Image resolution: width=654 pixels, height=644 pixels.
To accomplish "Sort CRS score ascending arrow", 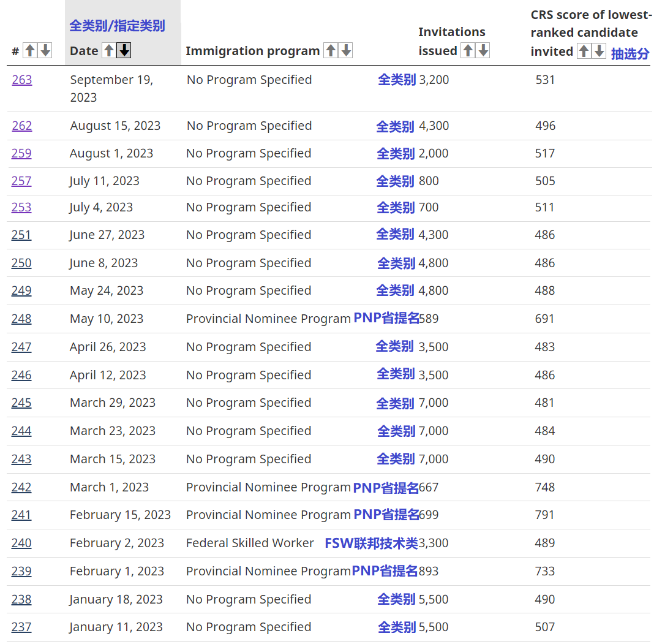I will pos(584,51).
